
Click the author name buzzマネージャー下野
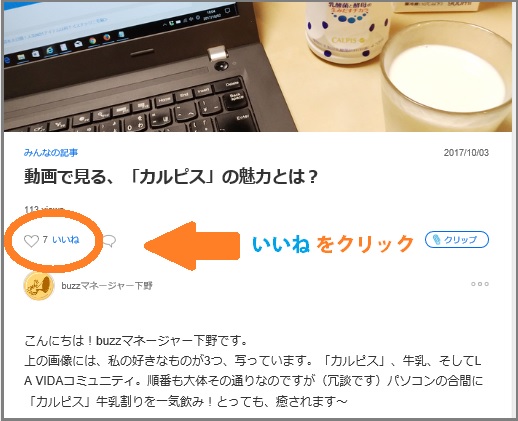pyautogui.click(x=107, y=286)
